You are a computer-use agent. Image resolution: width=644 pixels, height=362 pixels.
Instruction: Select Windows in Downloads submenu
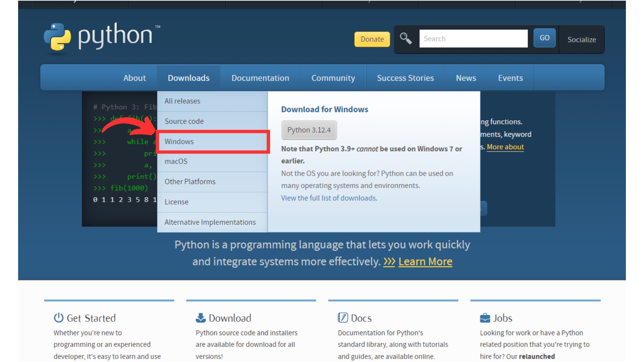point(179,141)
